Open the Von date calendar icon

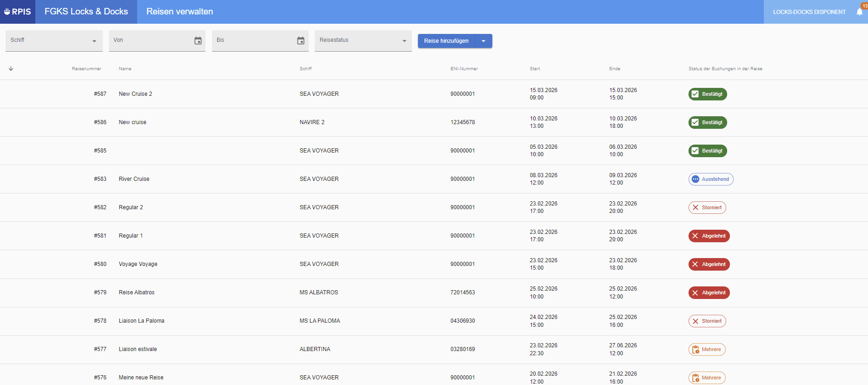(198, 40)
